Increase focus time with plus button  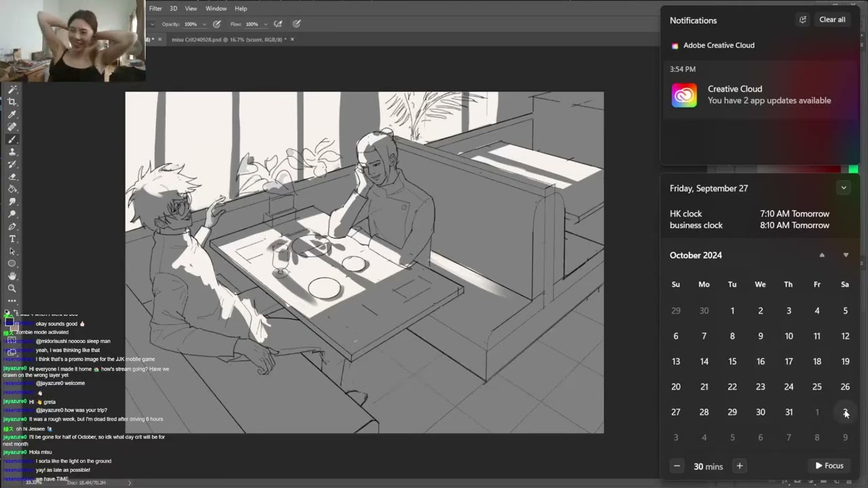pyautogui.click(x=740, y=466)
